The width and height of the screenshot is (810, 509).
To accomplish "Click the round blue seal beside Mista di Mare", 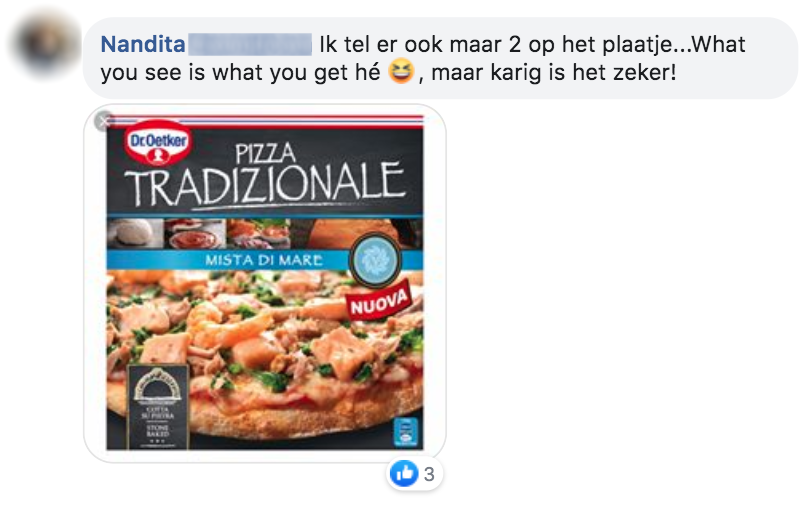I will pos(375,260).
